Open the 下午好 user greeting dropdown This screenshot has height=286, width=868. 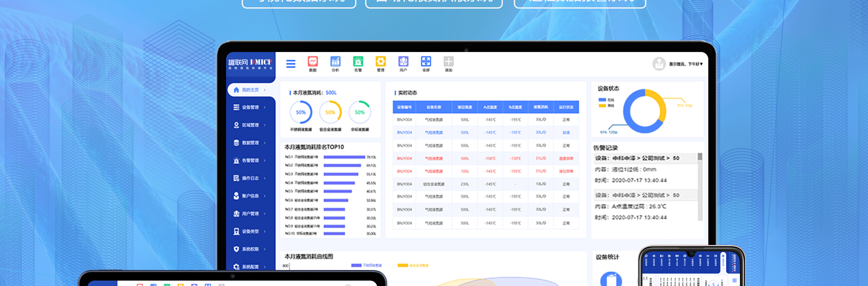tap(686, 64)
